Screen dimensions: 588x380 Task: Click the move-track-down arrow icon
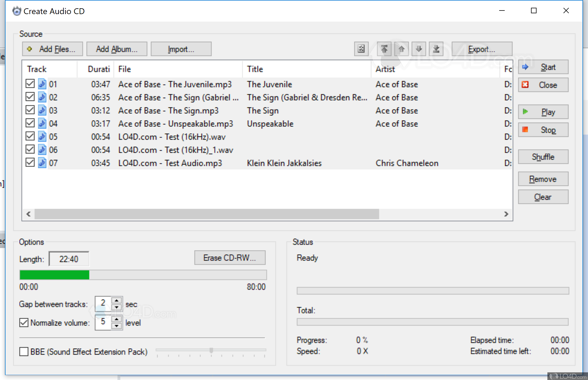pyautogui.click(x=419, y=49)
